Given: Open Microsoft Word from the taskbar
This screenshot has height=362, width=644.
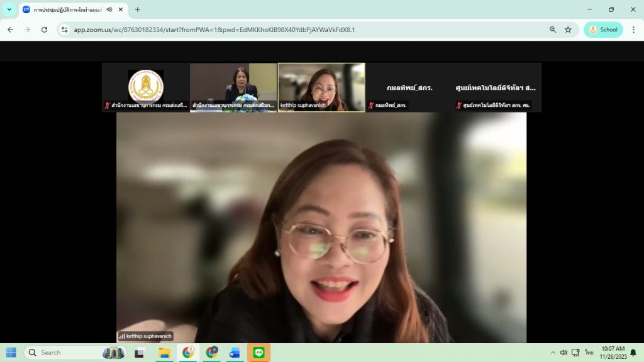Looking at the screenshot, I should tap(235, 353).
